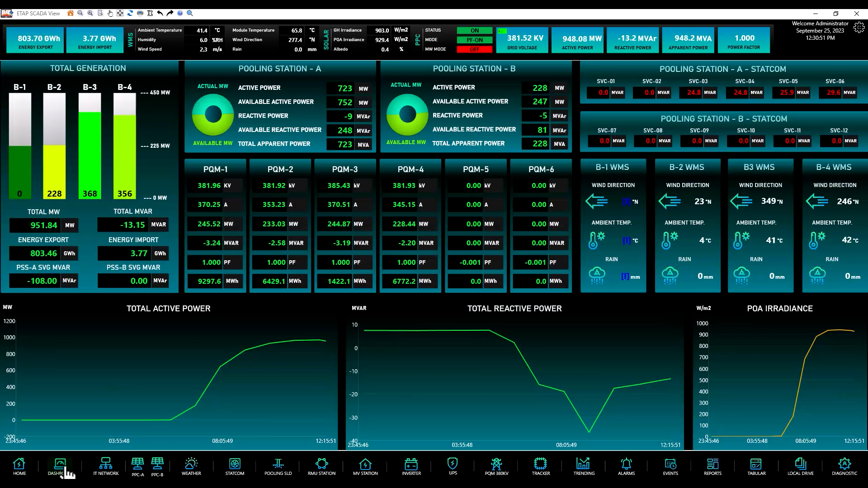The height and width of the screenshot is (488, 868).
Task: Click the undo arrow icon
Action: pyautogui.click(x=160, y=13)
